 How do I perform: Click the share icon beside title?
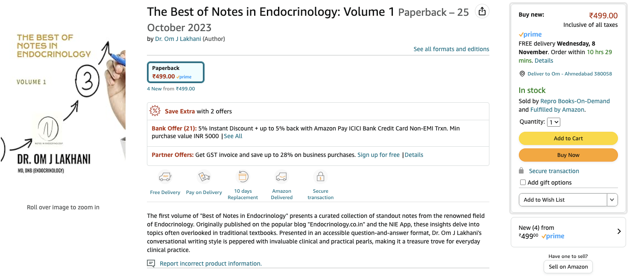[x=482, y=11]
